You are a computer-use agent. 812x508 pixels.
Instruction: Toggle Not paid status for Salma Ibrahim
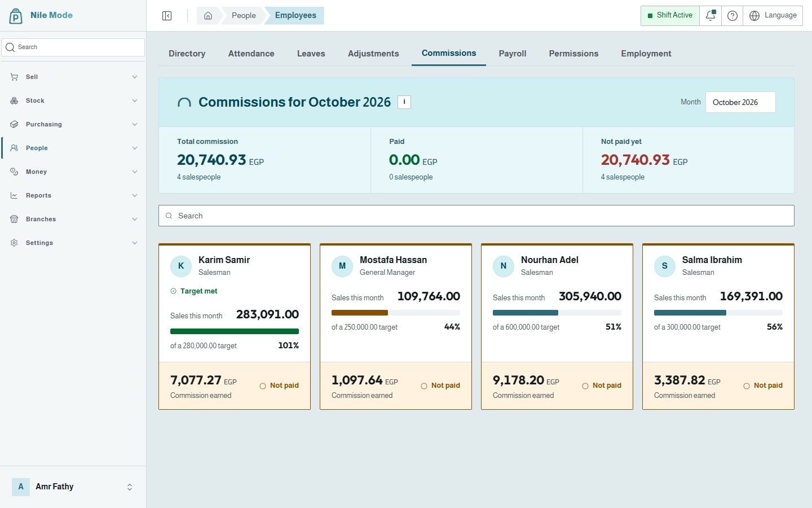[763, 386]
